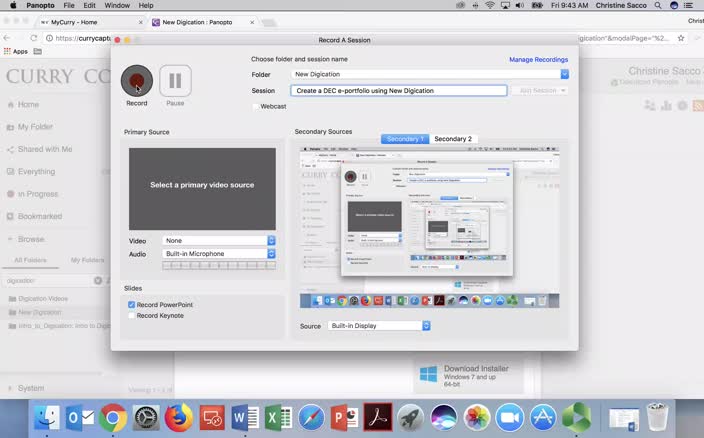The width and height of the screenshot is (704, 438).
Task: Open Microsoft Remote Desktop in the Dock
Action: (x=212, y=417)
